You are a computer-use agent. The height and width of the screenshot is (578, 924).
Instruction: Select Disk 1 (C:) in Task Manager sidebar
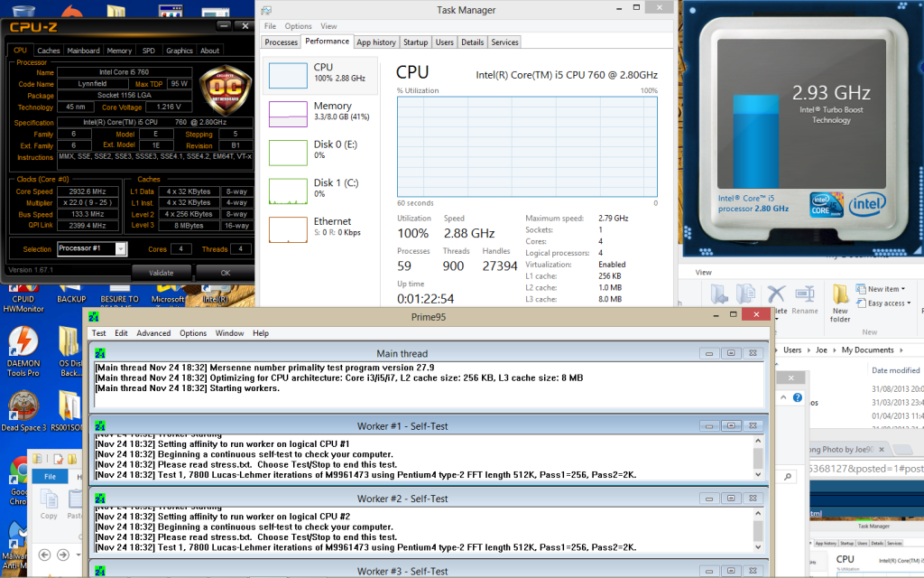click(320, 191)
